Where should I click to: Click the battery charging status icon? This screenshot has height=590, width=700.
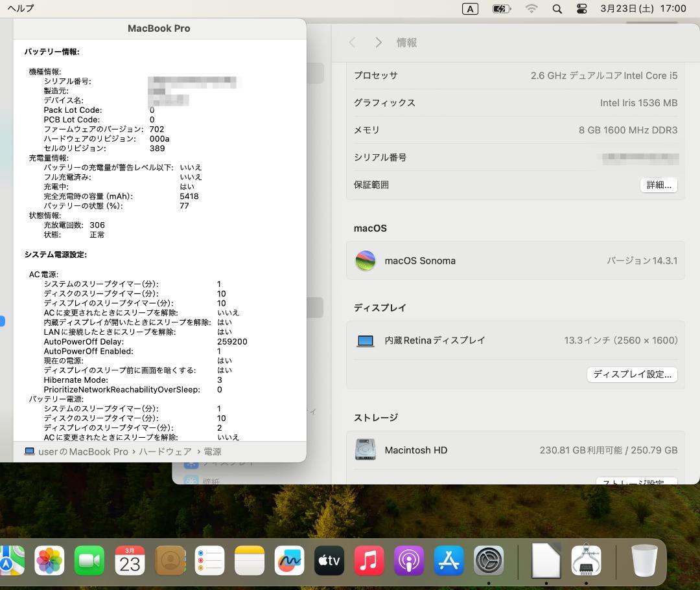pos(501,9)
